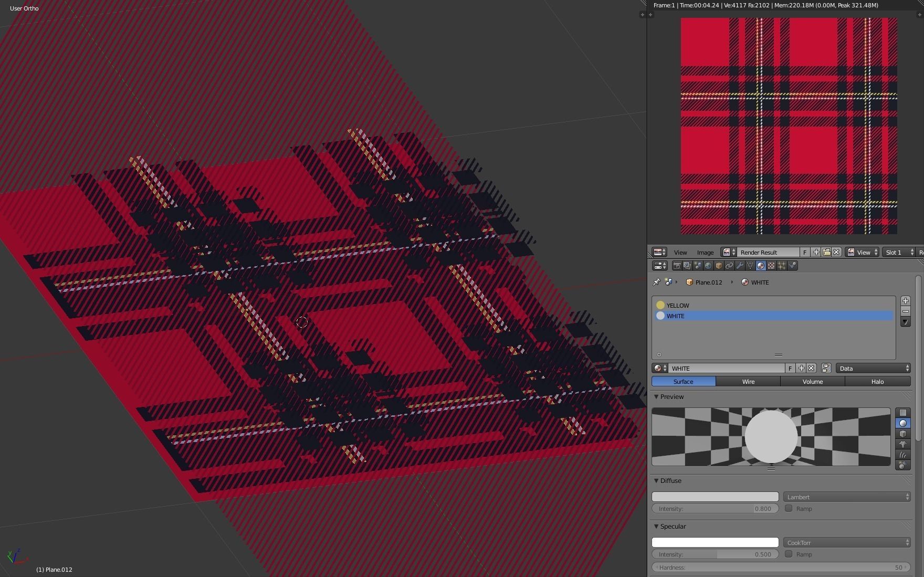Browse images with the image selector dropdown

click(729, 253)
